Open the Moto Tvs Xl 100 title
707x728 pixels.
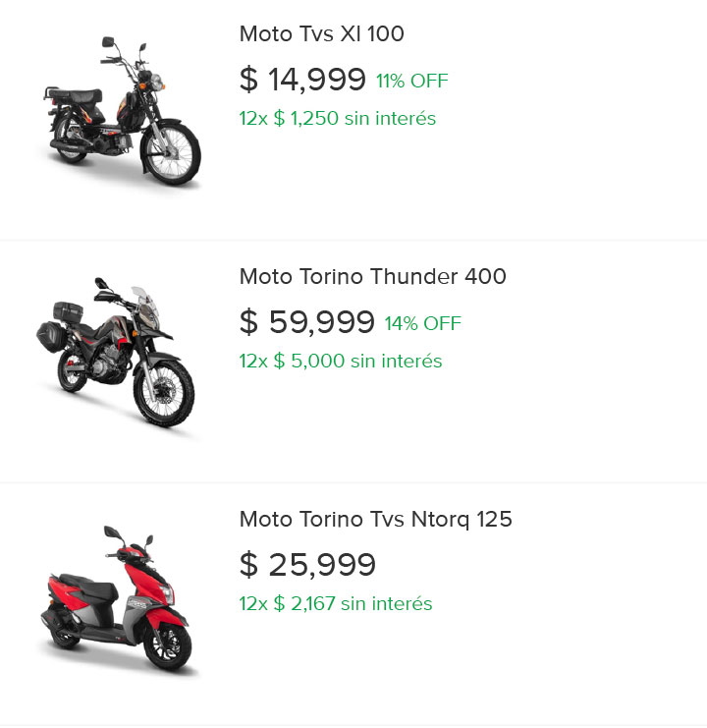[321, 34]
